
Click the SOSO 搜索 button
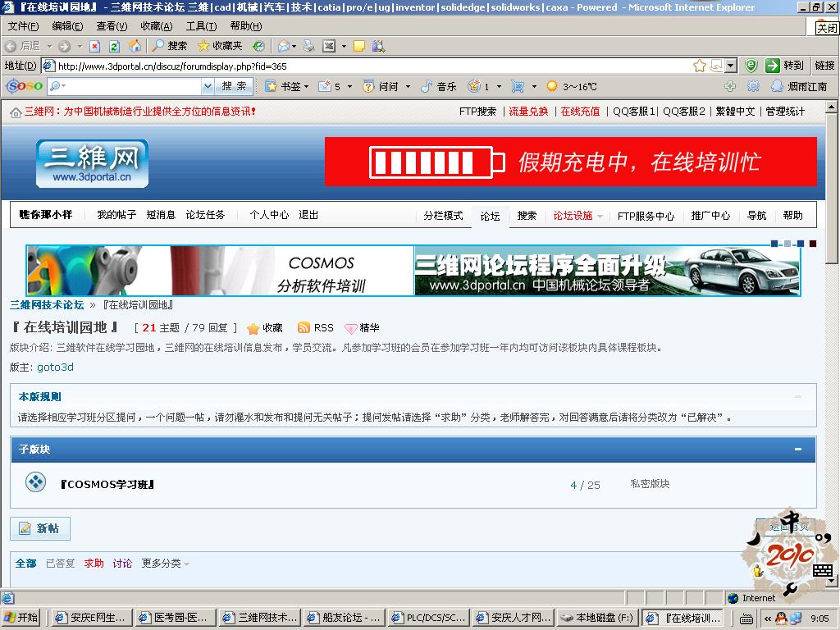tap(234, 85)
